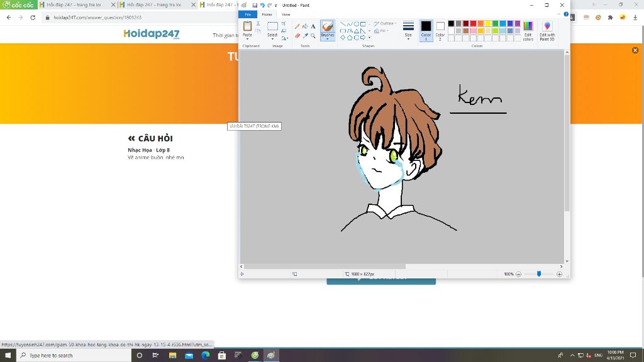The image size is (644, 362).
Task: Select the Text tool in Paint
Action: pyautogui.click(x=313, y=26)
